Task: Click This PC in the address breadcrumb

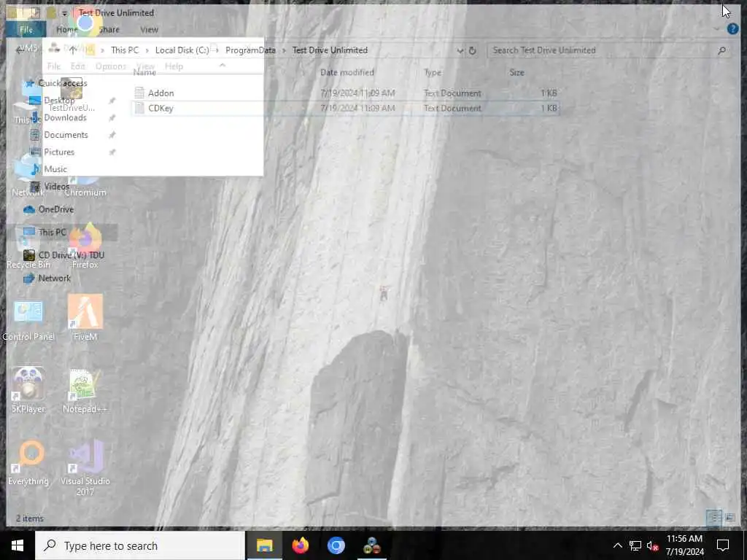Action: click(125, 50)
